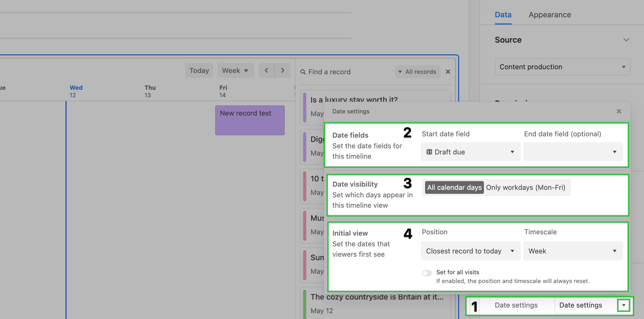Jump to Today in the calendar
The image size is (644, 319).
[x=199, y=70]
